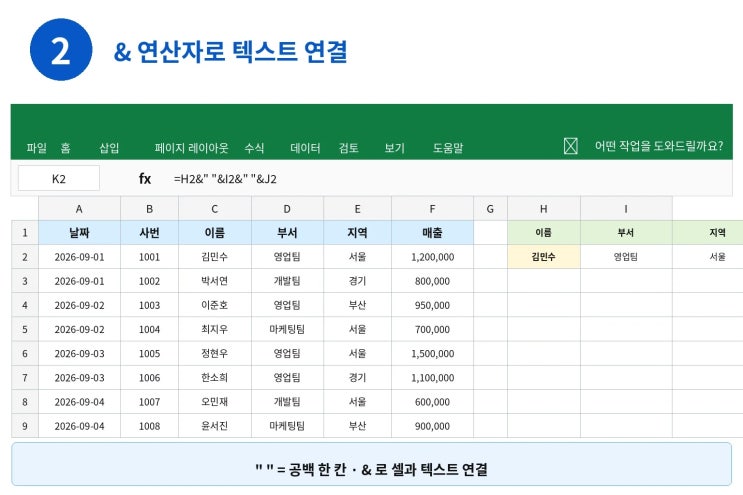This screenshot has width=743, height=495.
Task: Click employee number cell 1007
Action: click(x=149, y=402)
